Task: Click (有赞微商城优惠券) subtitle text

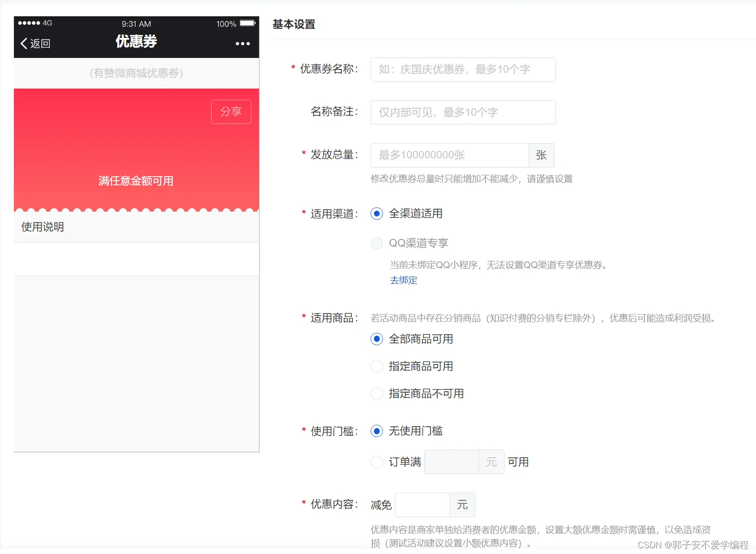Action: point(136,73)
